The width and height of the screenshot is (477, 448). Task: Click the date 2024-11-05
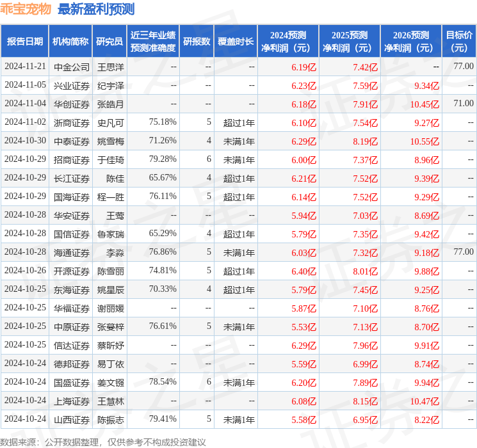(x=25, y=84)
